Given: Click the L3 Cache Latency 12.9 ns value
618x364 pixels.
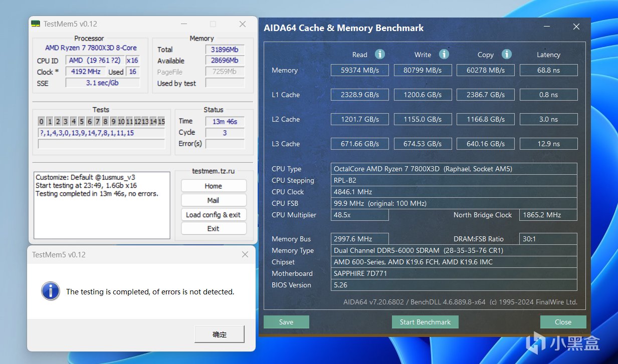Looking at the screenshot, I should [x=549, y=144].
